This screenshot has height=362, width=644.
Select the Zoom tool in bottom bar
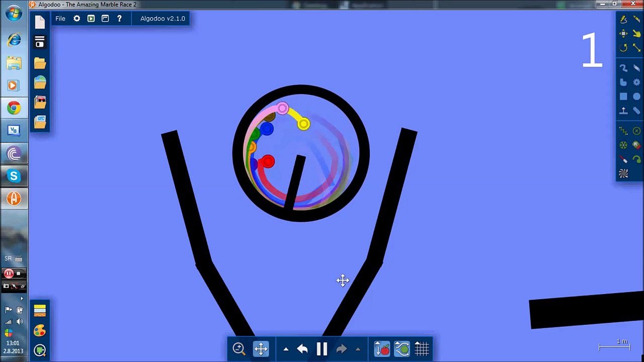(x=239, y=348)
